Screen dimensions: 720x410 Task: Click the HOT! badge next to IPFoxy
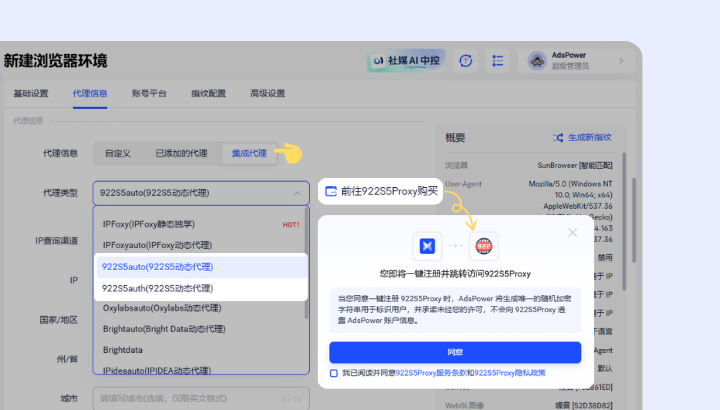click(x=291, y=225)
